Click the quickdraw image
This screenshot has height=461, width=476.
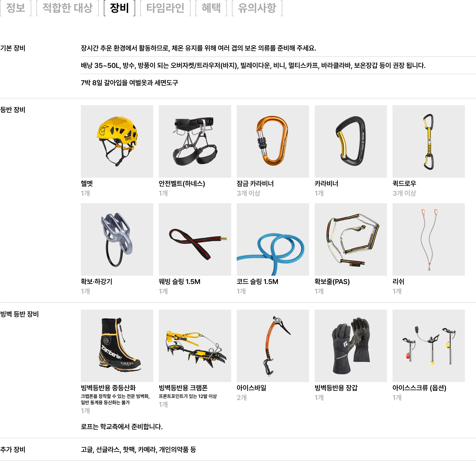point(429,141)
